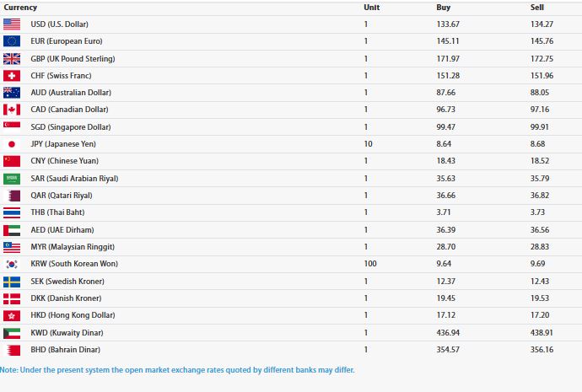582x392 pixels.
Task: Select the UK flag icon
Action: (x=12, y=59)
